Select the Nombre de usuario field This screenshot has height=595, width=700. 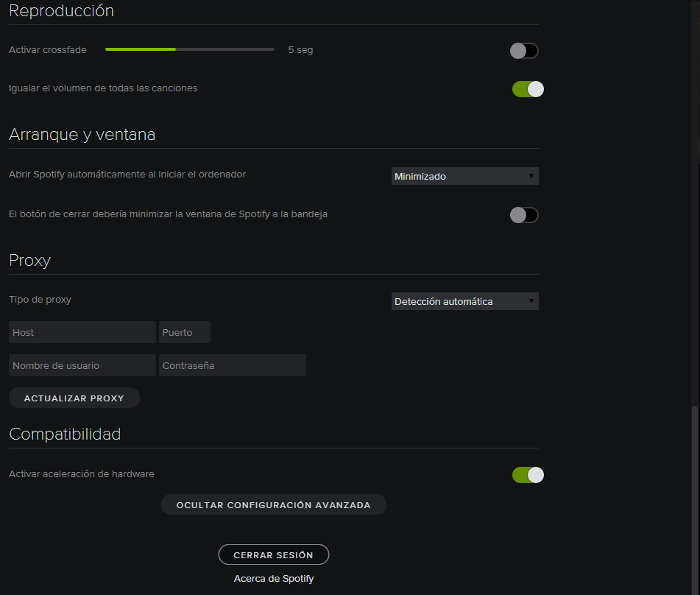click(x=82, y=365)
